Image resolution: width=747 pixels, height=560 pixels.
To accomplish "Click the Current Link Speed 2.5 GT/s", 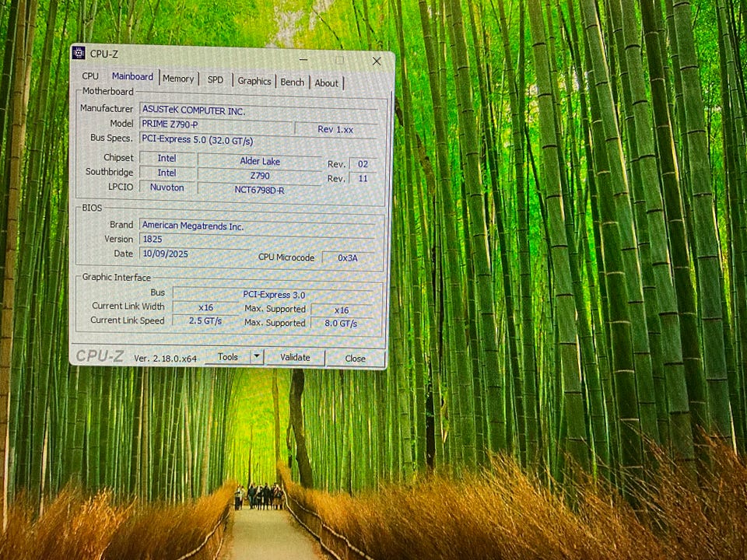I will [x=205, y=321].
